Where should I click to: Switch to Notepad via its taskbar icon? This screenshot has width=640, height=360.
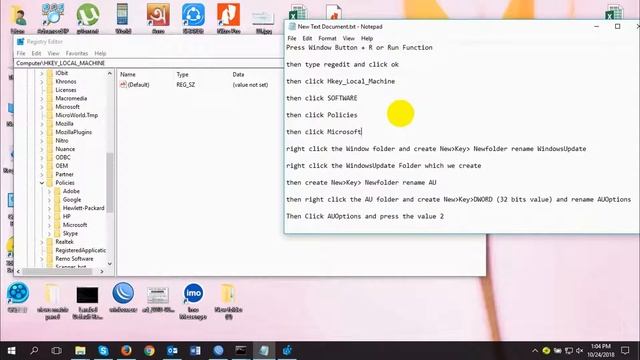[264, 351]
